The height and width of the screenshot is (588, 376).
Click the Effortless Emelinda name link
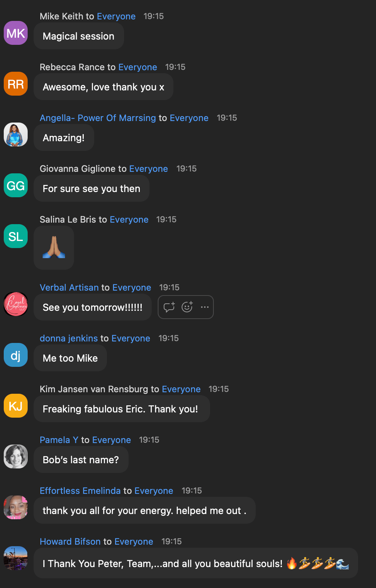click(x=80, y=490)
